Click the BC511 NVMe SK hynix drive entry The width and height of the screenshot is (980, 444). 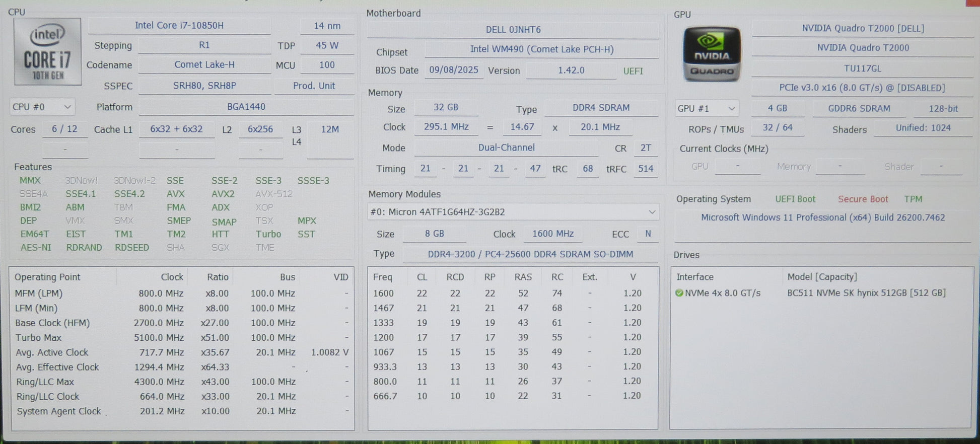click(866, 293)
